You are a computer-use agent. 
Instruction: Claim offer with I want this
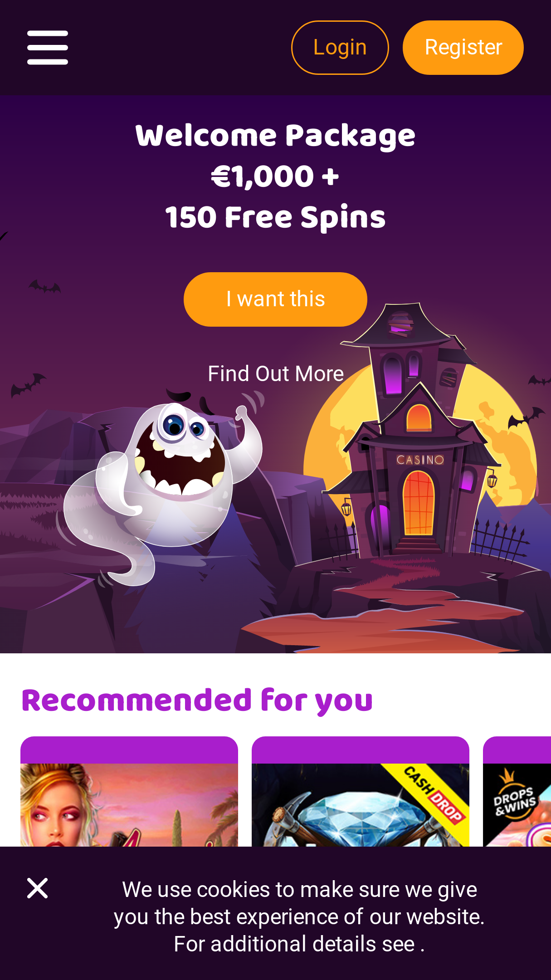click(x=275, y=299)
